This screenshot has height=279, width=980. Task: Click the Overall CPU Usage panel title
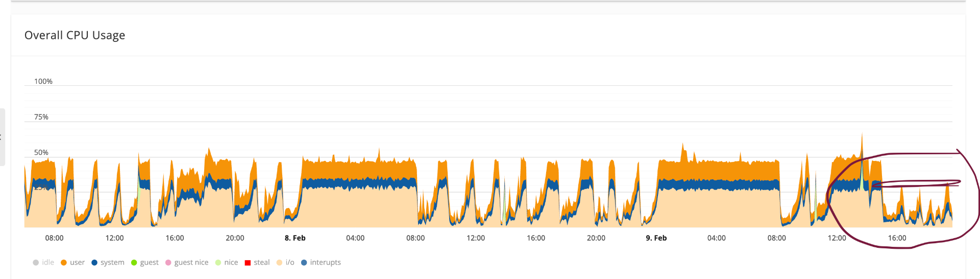point(75,35)
